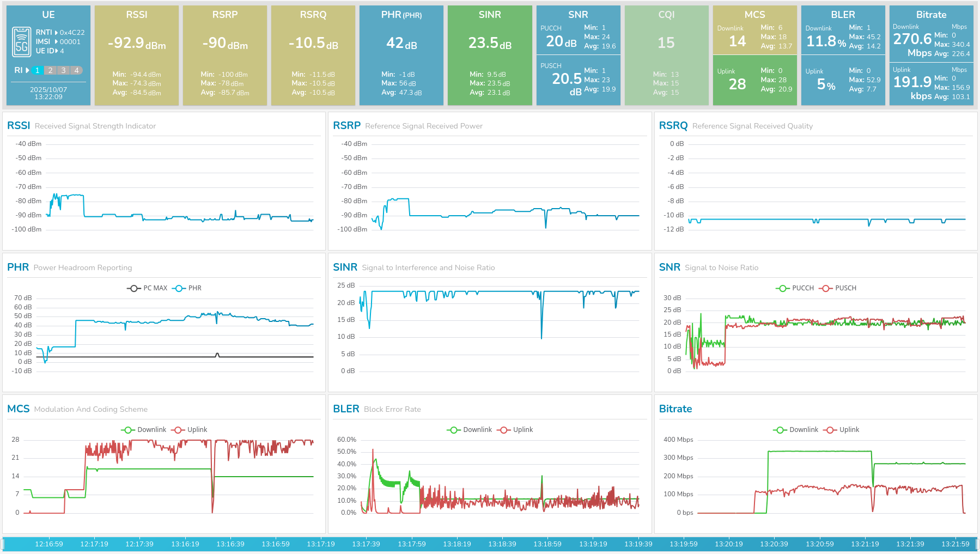
Task: Select RI value 4
Action: click(77, 70)
